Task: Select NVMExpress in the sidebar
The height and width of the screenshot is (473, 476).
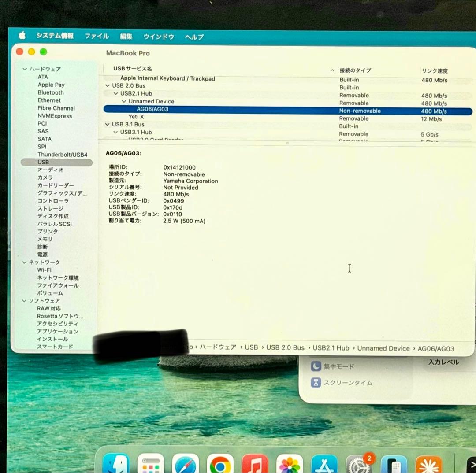Action: click(x=55, y=116)
